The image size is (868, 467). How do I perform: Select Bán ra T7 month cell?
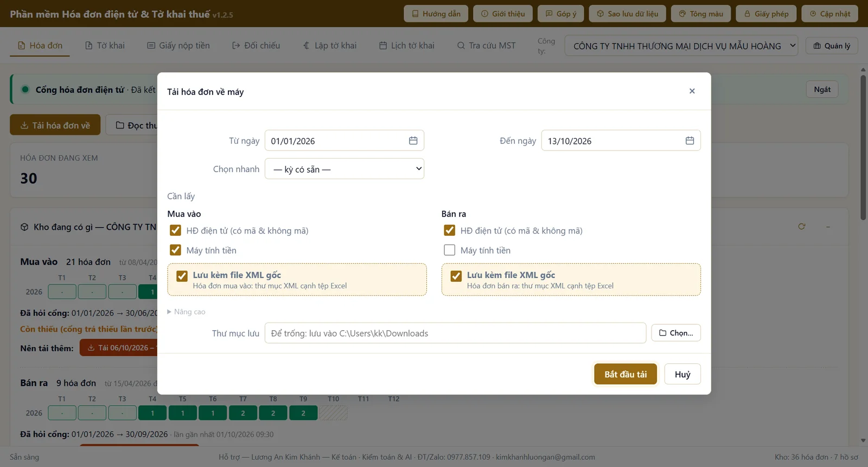pos(243,413)
